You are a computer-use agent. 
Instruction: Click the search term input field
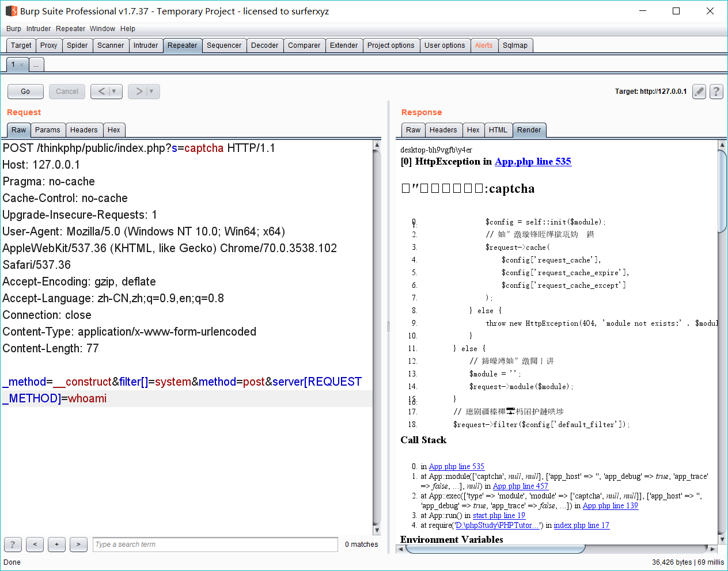215,545
